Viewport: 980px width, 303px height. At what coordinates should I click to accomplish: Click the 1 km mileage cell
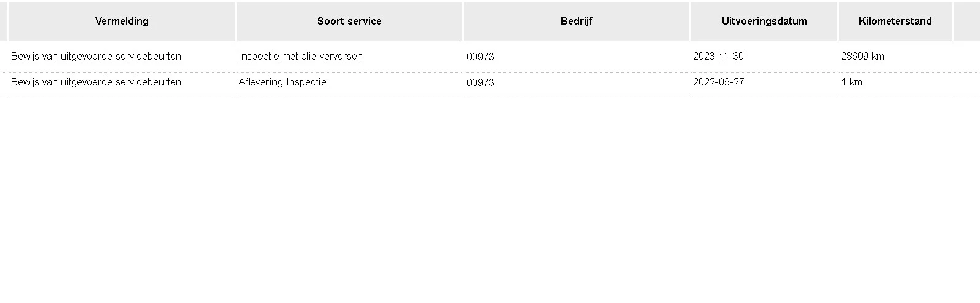852,82
